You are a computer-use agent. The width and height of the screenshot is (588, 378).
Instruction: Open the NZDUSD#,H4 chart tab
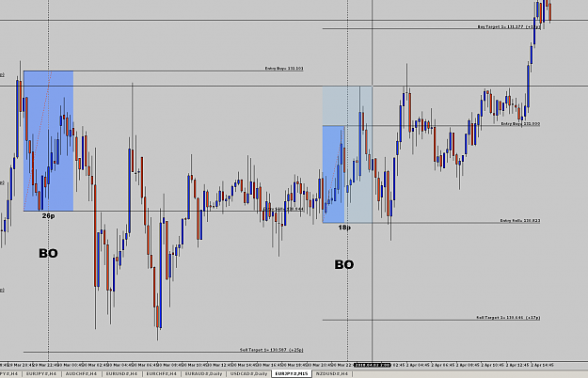coord(332,374)
